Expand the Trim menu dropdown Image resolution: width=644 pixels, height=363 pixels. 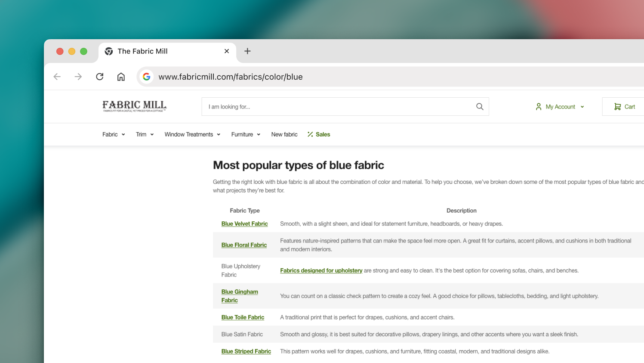(145, 134)
